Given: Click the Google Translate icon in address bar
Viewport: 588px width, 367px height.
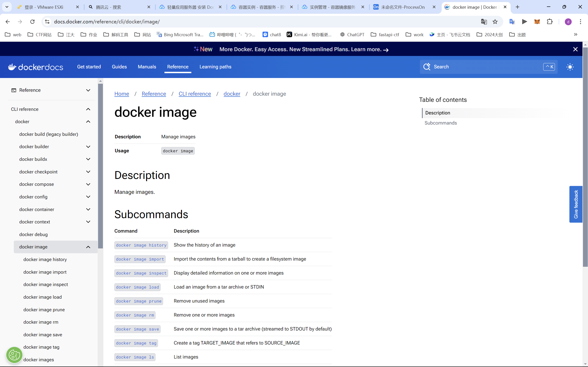Looking at the screenshot, I should coord(483,22).
